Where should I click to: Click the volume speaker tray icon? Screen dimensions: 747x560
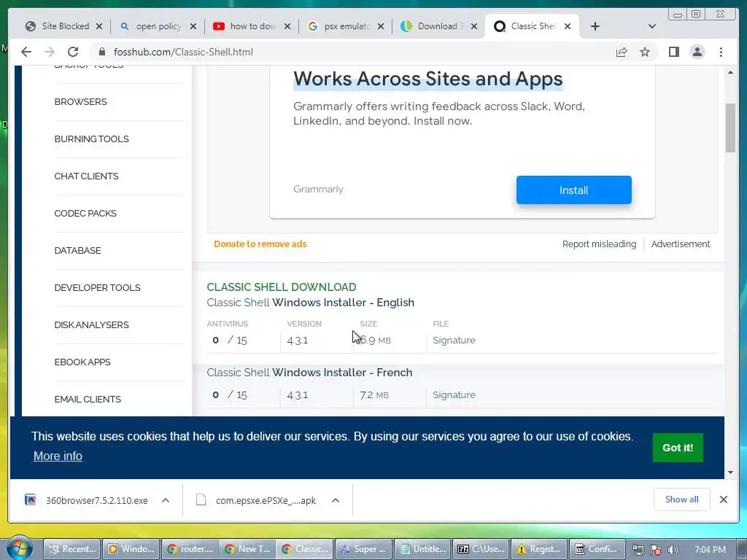(x=673, y=550)
